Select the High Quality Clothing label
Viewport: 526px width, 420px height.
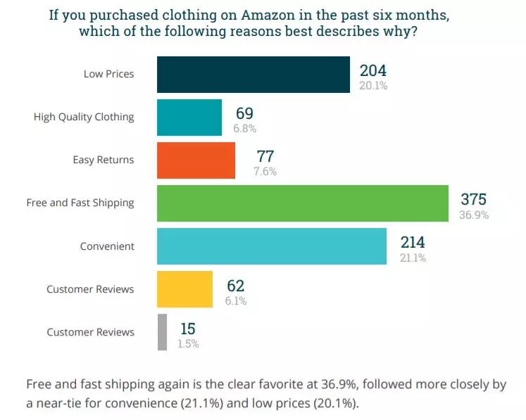pyautogui.click(x=84, y=117)
